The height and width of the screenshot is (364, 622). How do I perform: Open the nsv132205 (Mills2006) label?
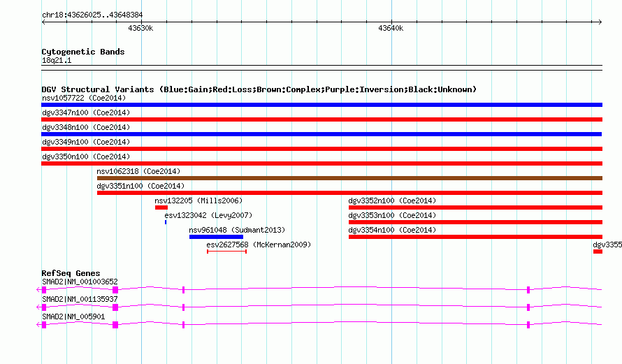coord(198,201)
